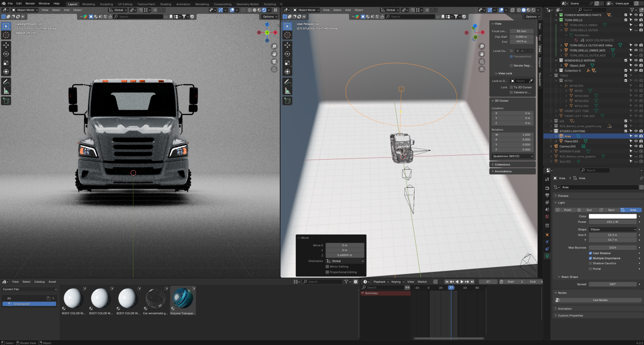Open the Quaternion (WXYZ) rotation mode dropdown
Viewport: 644px width, 345px height.
click(512, 156)
